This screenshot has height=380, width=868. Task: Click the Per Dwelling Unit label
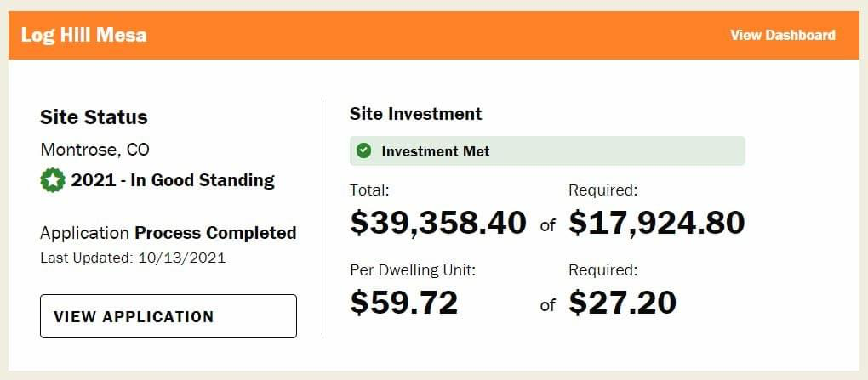pos(413,270)
